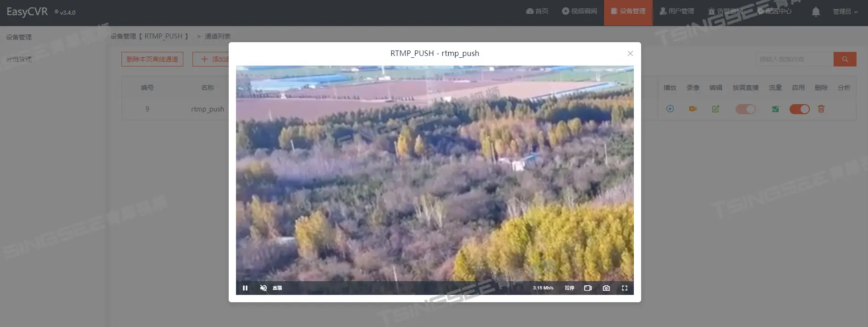The height and width of the screenshot is (327, 868).
Task: Toggle 按需直播 on-demand switch for rtmp_push
Action: (x=746, y=109)
